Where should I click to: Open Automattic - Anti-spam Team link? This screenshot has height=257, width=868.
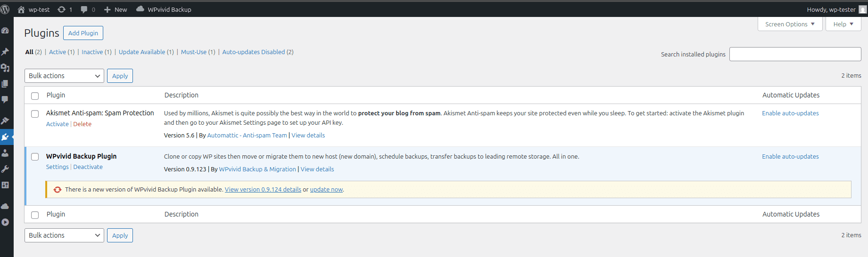tap(247, 136)
